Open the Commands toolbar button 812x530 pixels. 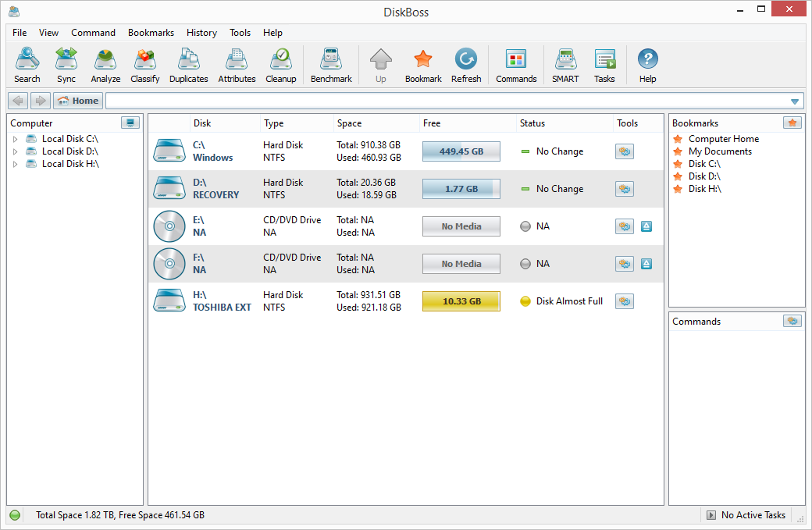click(516, 66)
